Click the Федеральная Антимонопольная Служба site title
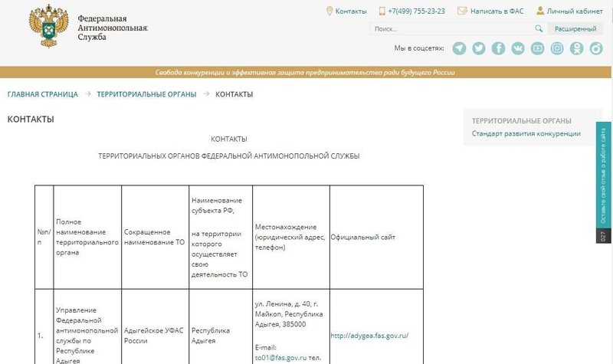613x364 pixels. point(113,28)
